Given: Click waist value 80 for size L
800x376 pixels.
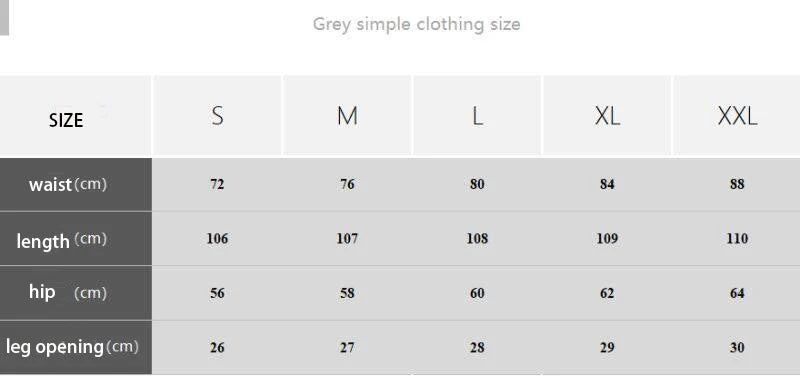Looking at the screenshot, I should click(x=477, y=184).
